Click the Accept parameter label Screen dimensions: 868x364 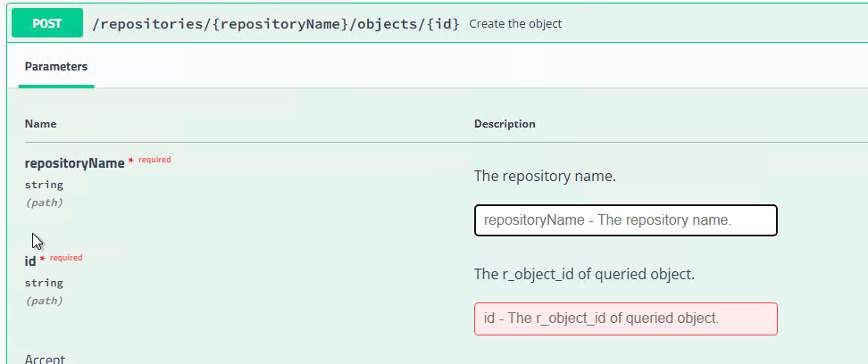tap(45, 359)
